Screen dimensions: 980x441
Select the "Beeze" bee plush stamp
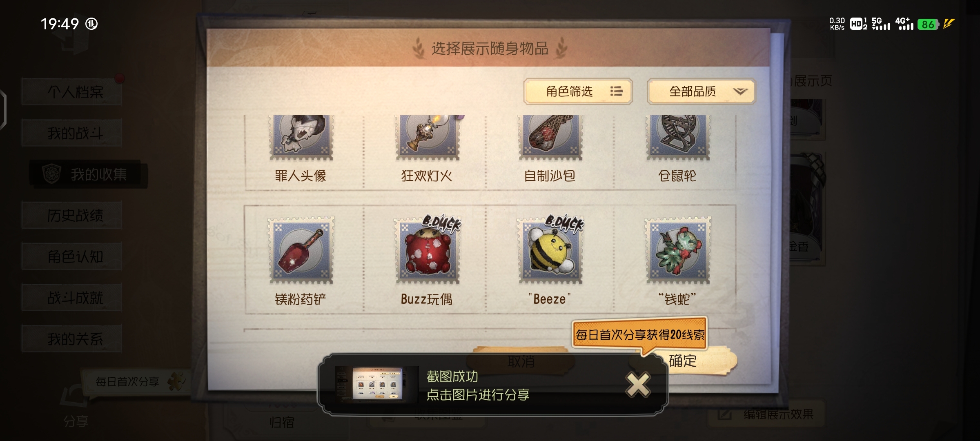click(550, 250)
